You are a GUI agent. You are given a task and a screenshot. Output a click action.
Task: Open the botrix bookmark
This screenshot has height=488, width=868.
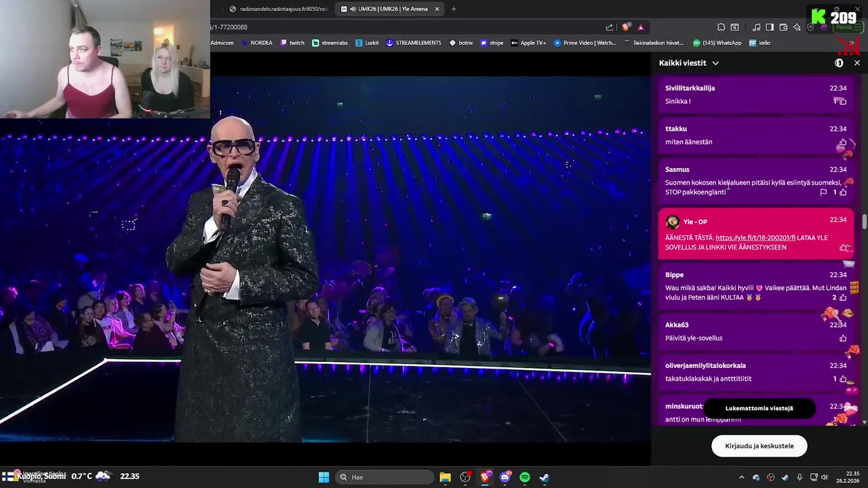pos(461,43)
